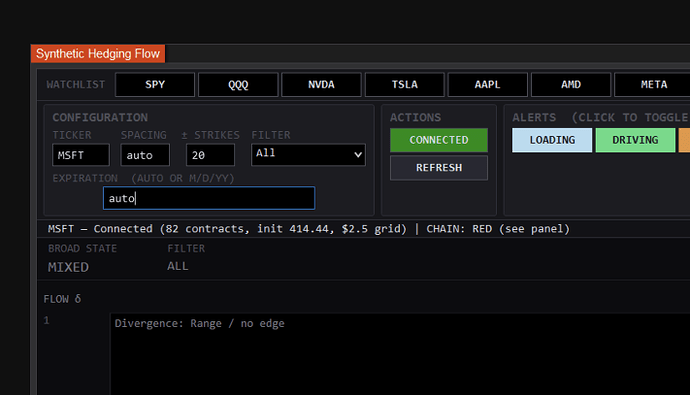Viewport: 690px width, 395px height.
Task: Click the MIXED broad state value
Action: (68, 267)
